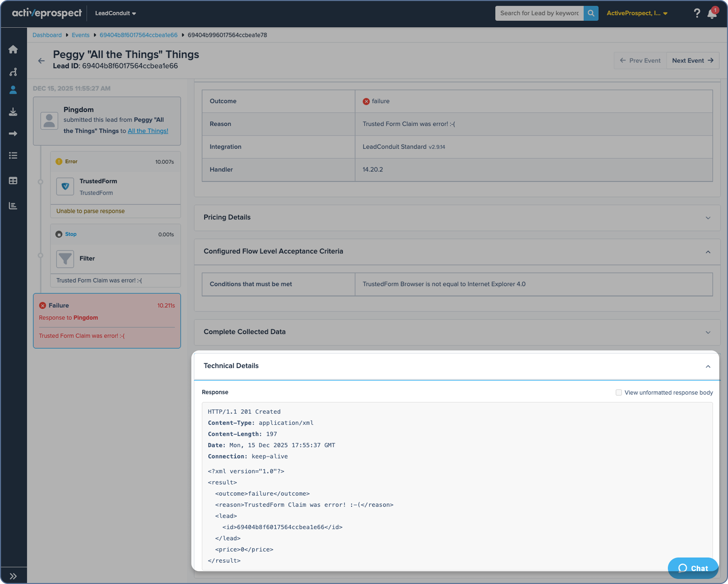
Task: Select the Filter Stop step card
Action: 116,256
